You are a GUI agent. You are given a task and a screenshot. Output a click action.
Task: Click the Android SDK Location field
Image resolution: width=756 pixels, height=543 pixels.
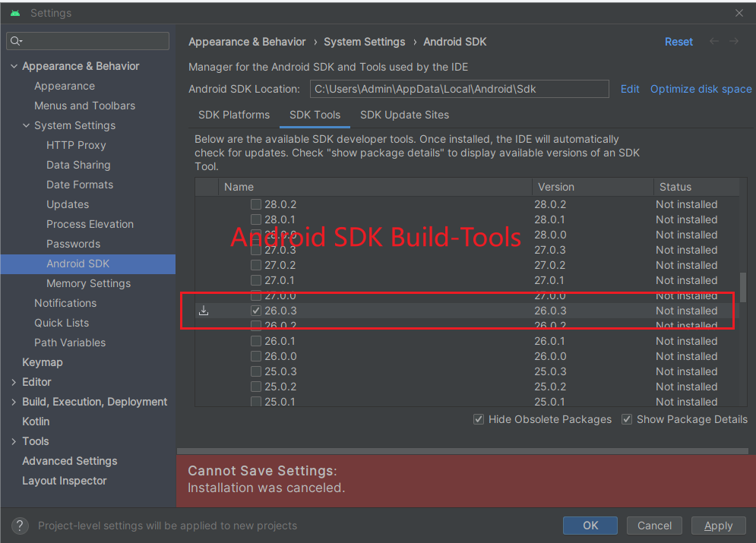[x=459, y=89]
